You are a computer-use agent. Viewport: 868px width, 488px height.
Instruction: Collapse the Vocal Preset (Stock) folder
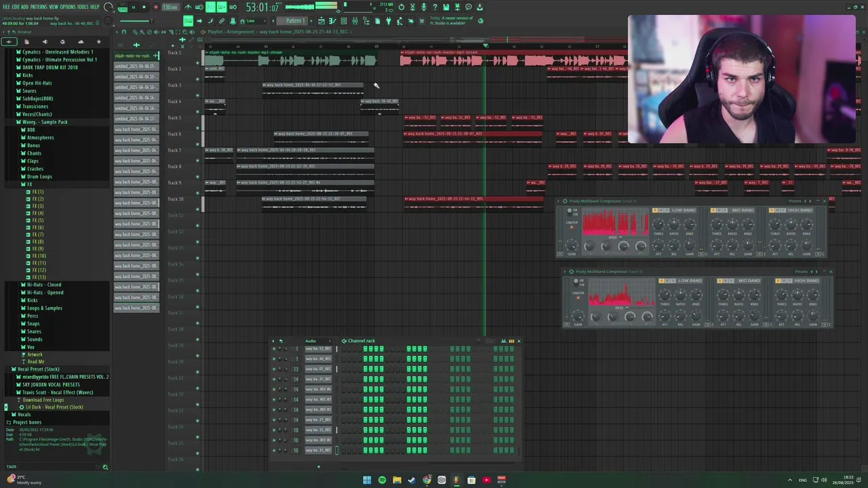click(x=37, y=369)
